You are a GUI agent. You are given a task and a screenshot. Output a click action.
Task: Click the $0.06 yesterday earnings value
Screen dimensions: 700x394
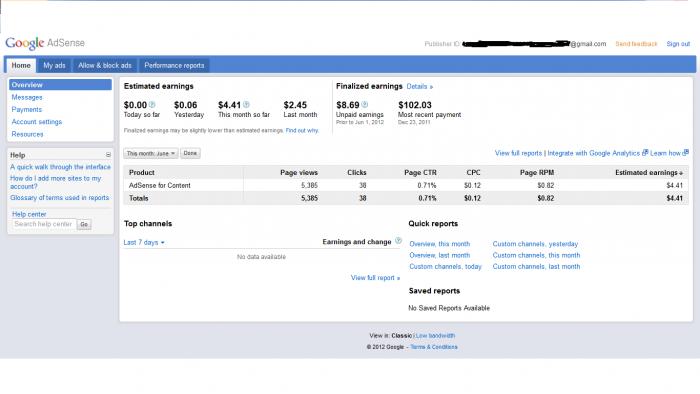pyautogui.click(x=185, y=105)
